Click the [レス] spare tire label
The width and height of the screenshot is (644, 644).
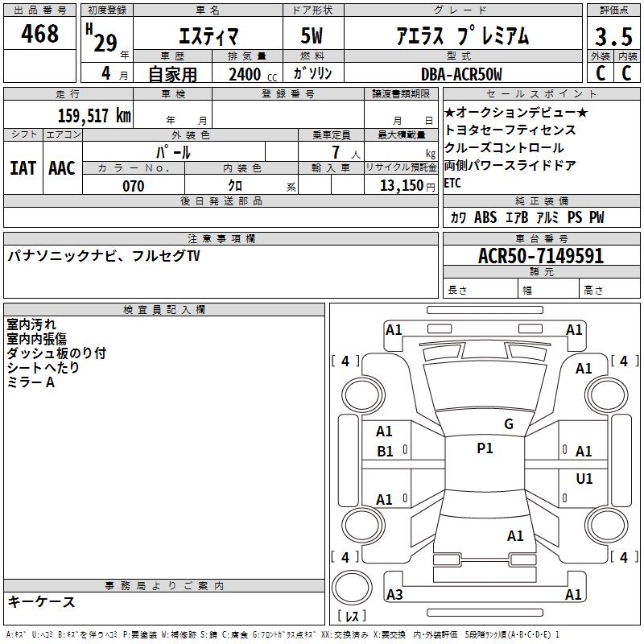(352, 616)
